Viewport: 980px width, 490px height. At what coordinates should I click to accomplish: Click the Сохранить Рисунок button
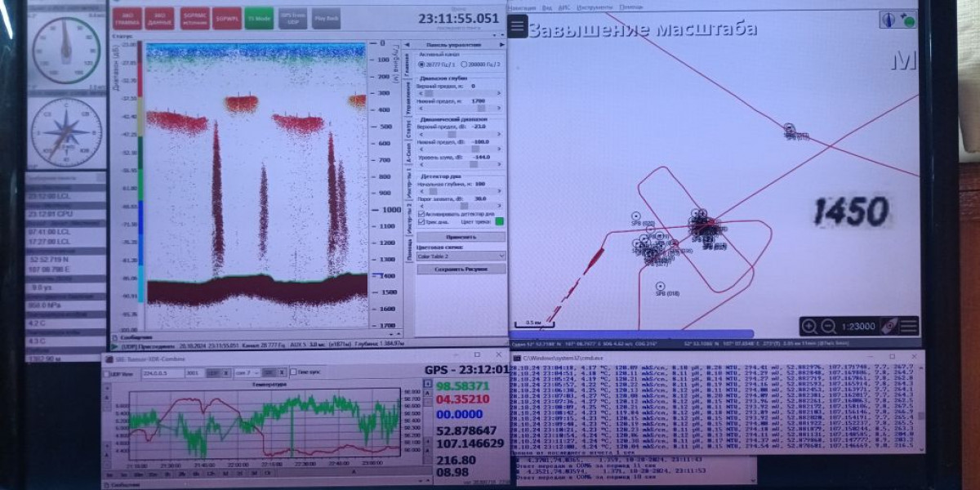click(461, 269)
